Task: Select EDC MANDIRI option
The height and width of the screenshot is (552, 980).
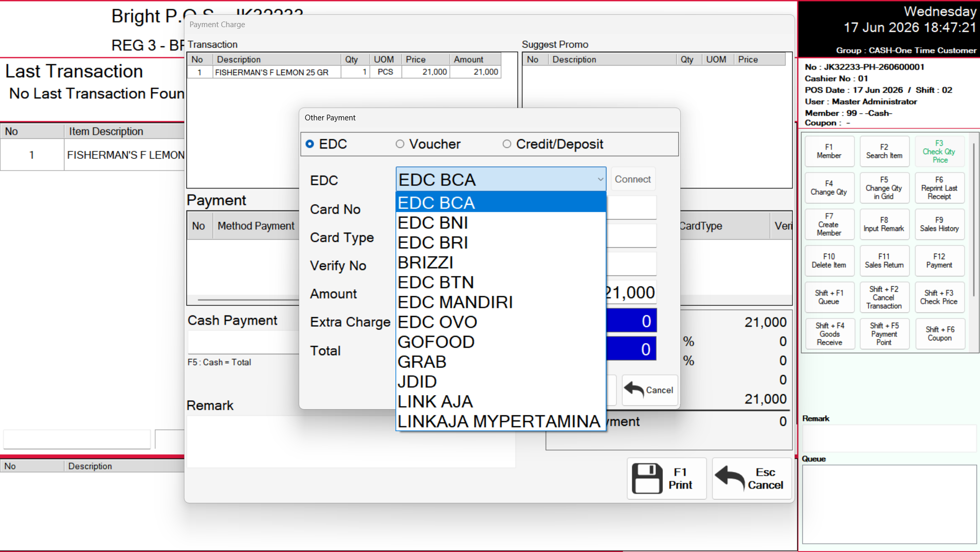Action: [501, 302]
